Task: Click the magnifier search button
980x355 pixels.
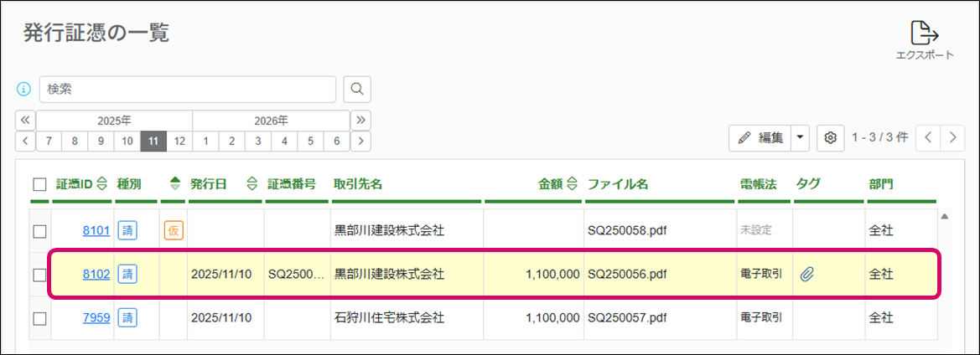Action: tap(357, 89)
